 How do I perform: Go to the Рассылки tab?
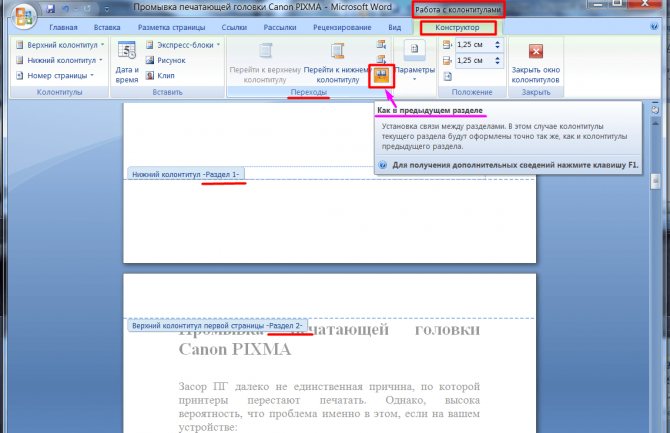(280, 27)
